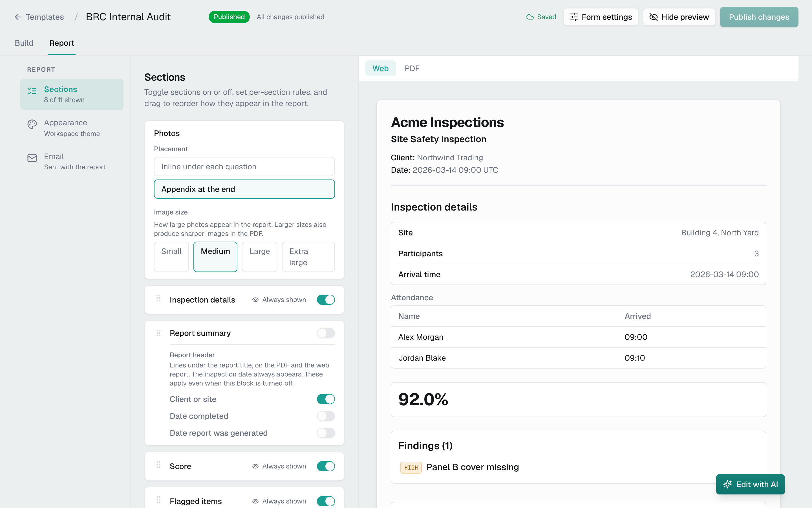The height and width of the screenshot is (508, 812).
Task: Choose Extra large image size
Action: [x=308, y=257]
